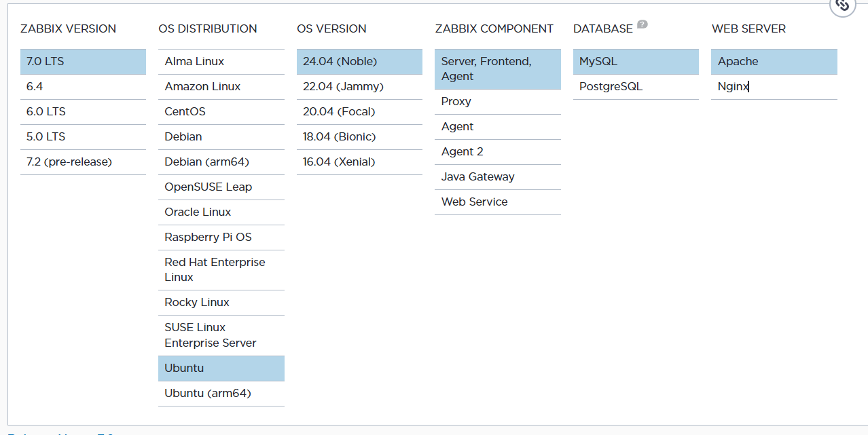The height and width of the screenshot is (435, 868).
Task: Select OpenSUSE Leap distribution
Action: [221, 187]
